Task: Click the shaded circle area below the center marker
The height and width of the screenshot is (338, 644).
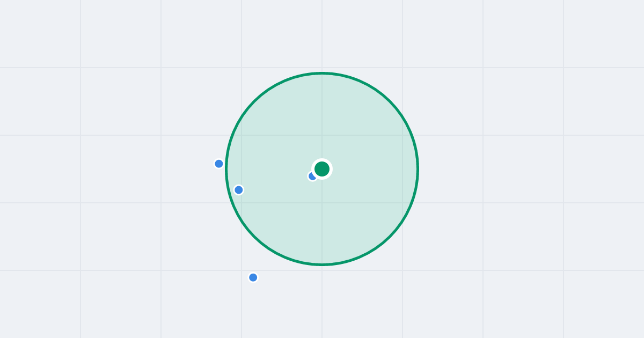Action: click(322, 223)
